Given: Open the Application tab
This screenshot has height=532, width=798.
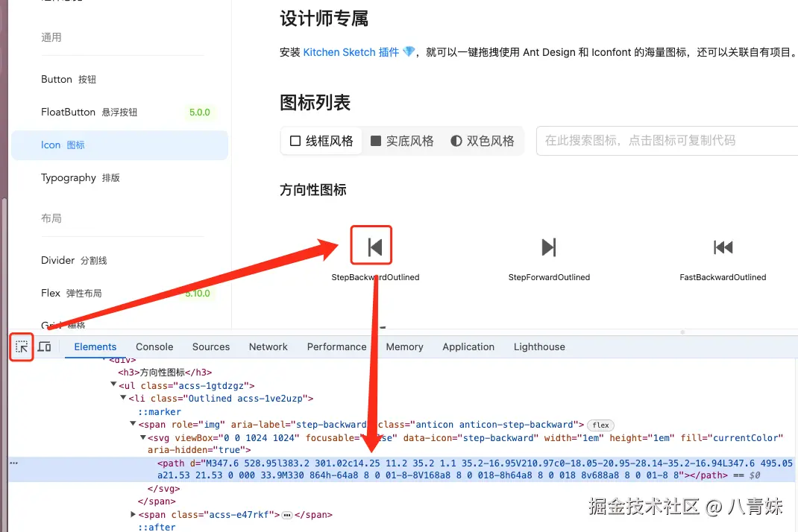Looking at the screenshot, I should (468, 347).
